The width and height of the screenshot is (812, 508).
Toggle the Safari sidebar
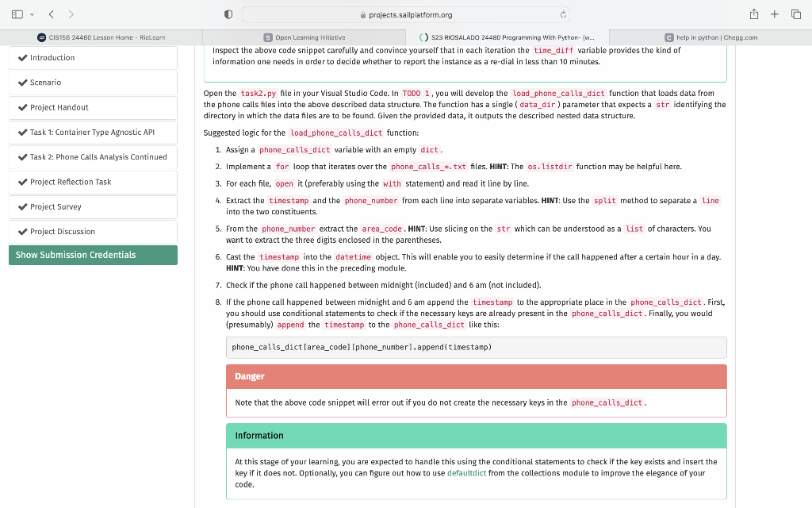click(x=17, y=13)
